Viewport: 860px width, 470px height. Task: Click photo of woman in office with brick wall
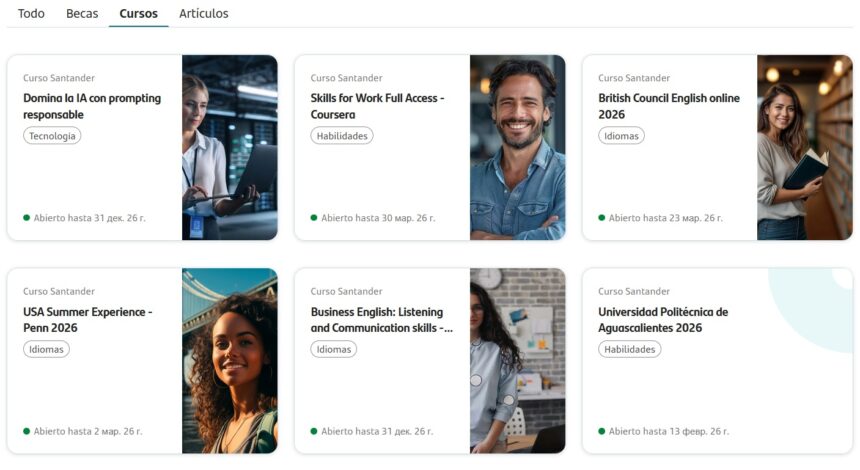(517, 360)
